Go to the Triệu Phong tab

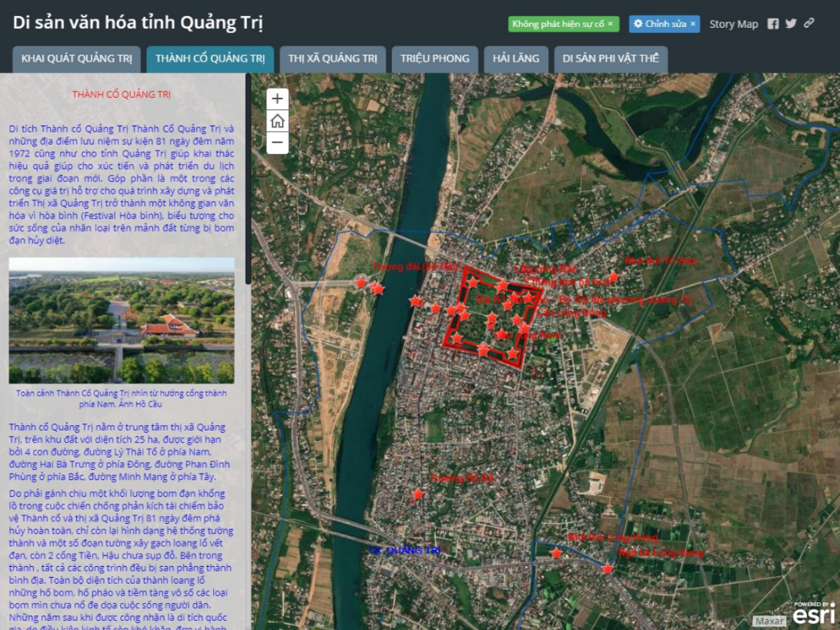pos(434,59)
